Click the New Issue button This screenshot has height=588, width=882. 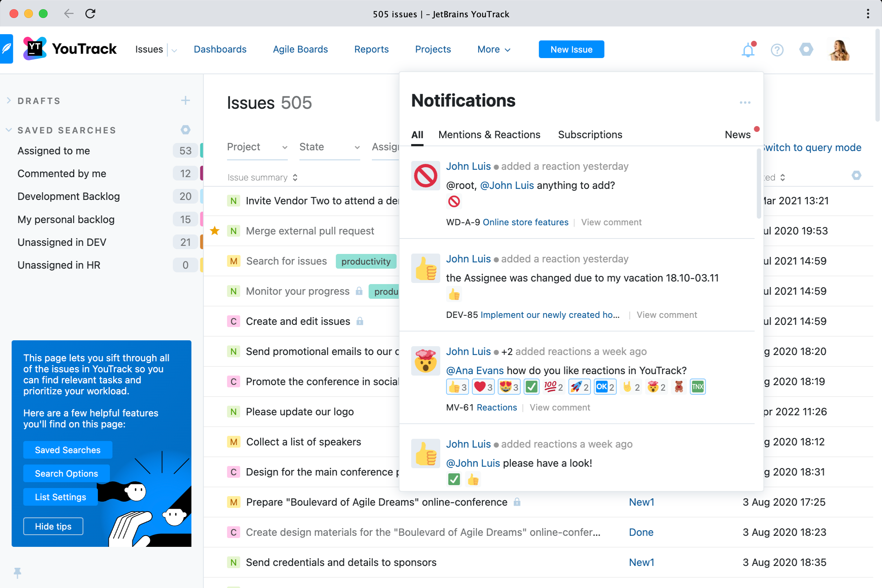571,50
